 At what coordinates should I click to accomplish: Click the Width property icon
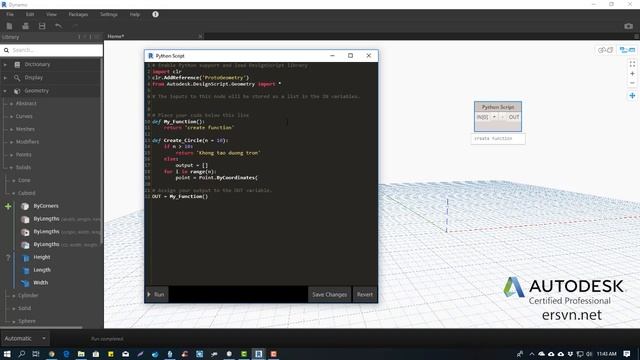tap(25, 283)
